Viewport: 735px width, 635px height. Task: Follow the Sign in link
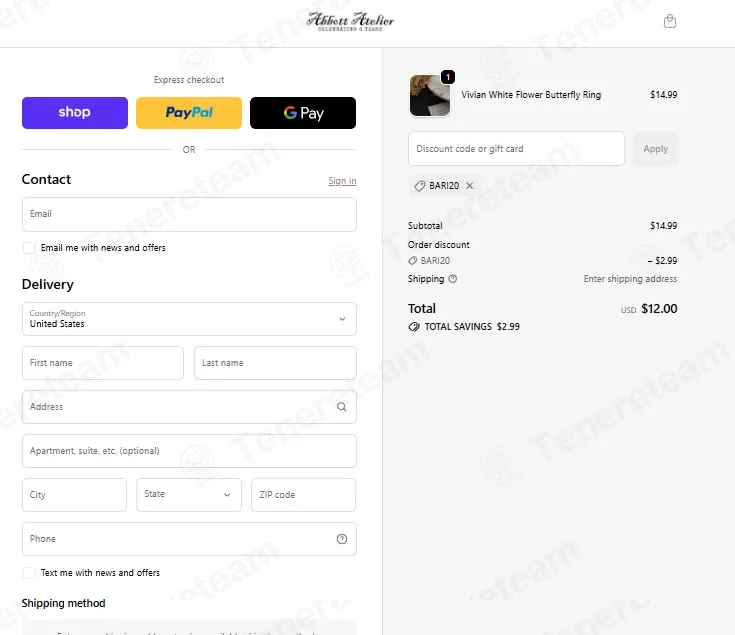coord(342,181)
